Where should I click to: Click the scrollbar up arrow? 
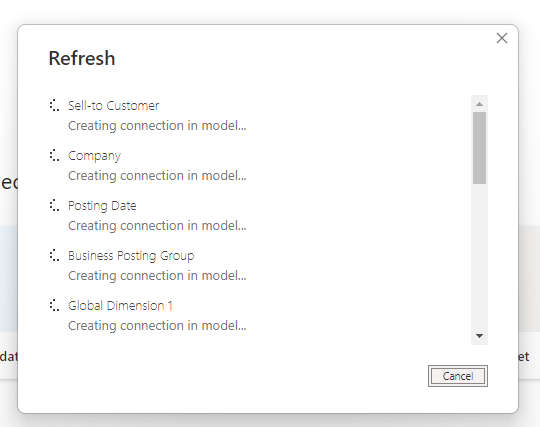coord(479,104)
